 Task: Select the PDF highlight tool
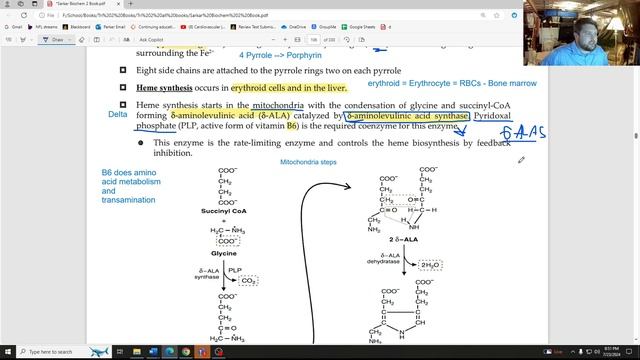[x=23, y=40]
